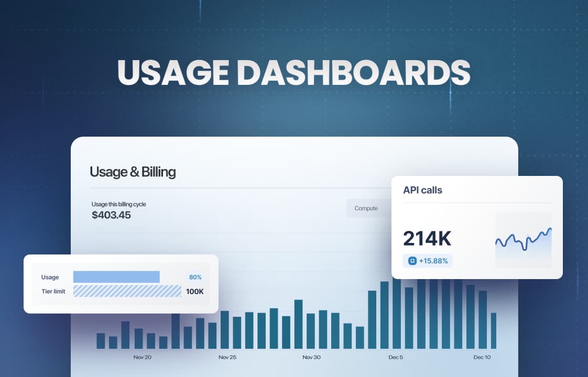Screen dimensions: 588x377
Task: Click the 100K tier limit value
Action: pyautogui.click(x=194, y=292)
